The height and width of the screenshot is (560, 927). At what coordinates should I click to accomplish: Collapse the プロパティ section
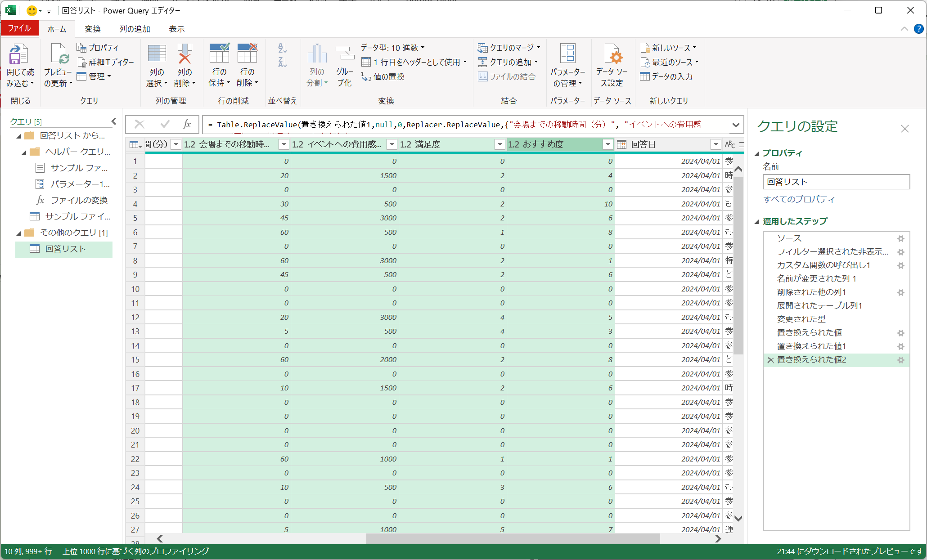tap(757, 154)
